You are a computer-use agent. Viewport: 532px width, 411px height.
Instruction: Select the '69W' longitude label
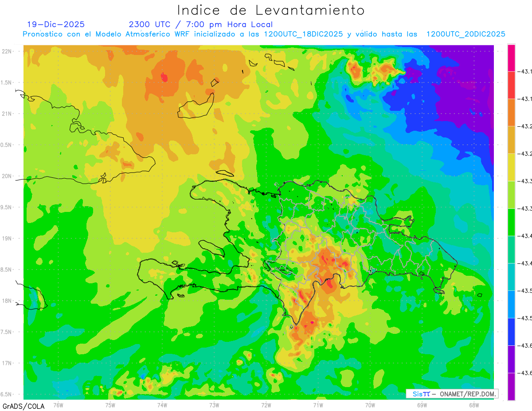422,405
